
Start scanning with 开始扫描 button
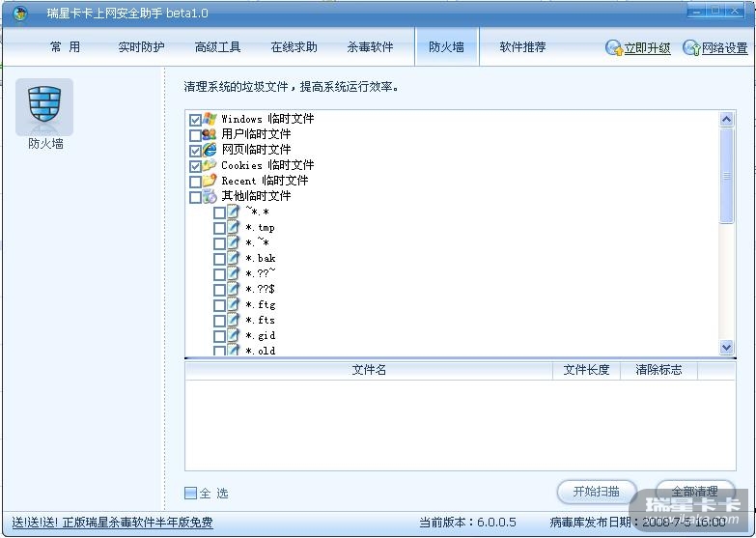(x=597, y=492)
